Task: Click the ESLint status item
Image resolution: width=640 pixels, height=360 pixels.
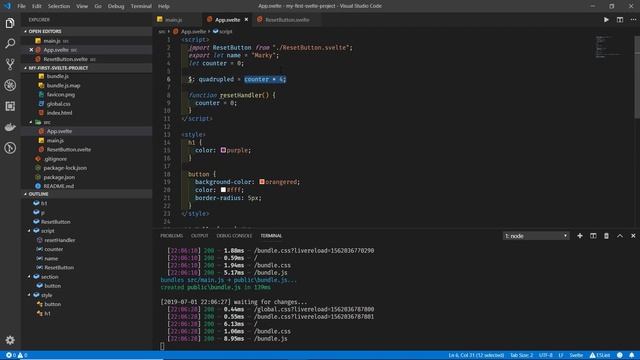Action: [600, 355]
